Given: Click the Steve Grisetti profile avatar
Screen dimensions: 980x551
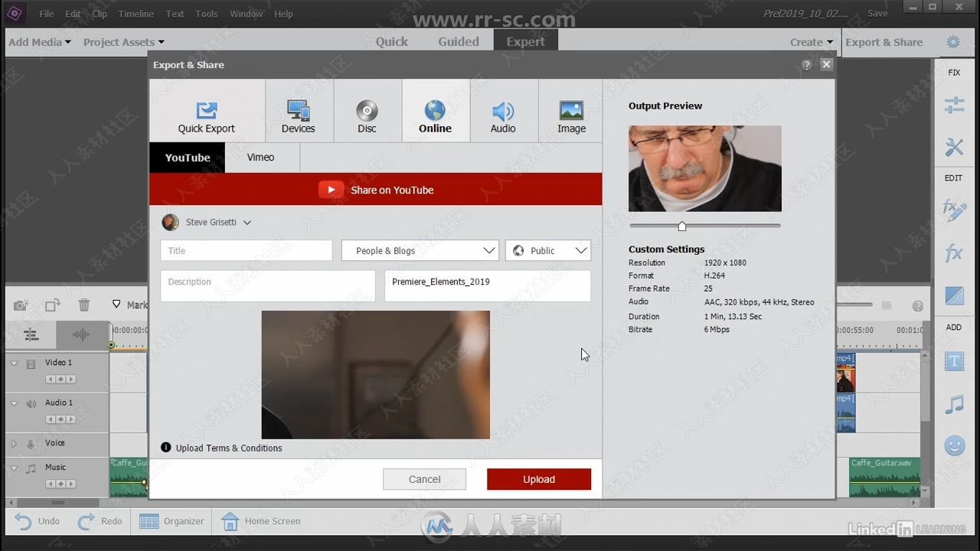Looking at the screenshot, I should click(170, 222).
